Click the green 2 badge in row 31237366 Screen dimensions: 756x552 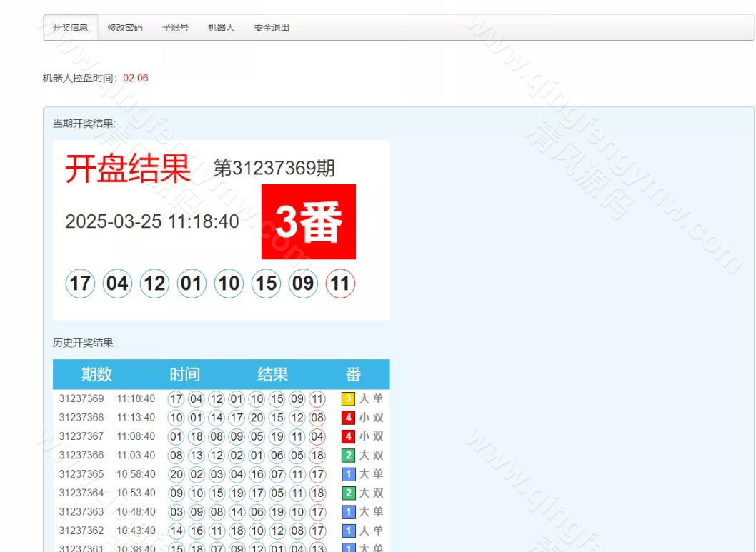tap(348, 456)
